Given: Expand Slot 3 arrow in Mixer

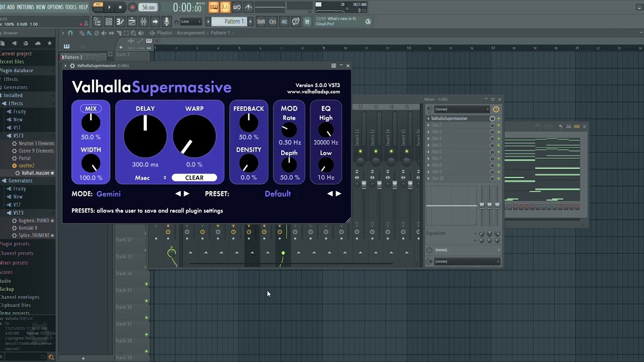Looking at the screenshot, I should tap(429, 132).
